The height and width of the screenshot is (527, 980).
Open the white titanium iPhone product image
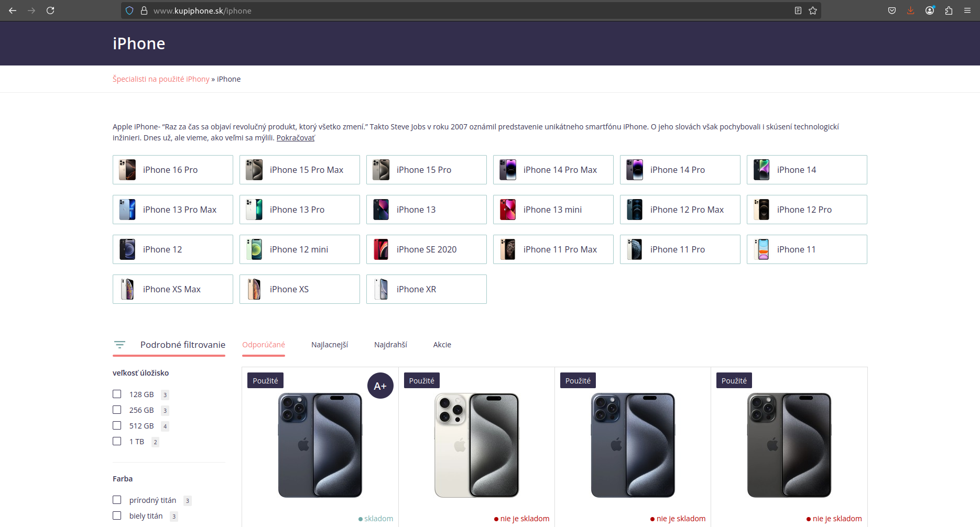click(476, 445)
